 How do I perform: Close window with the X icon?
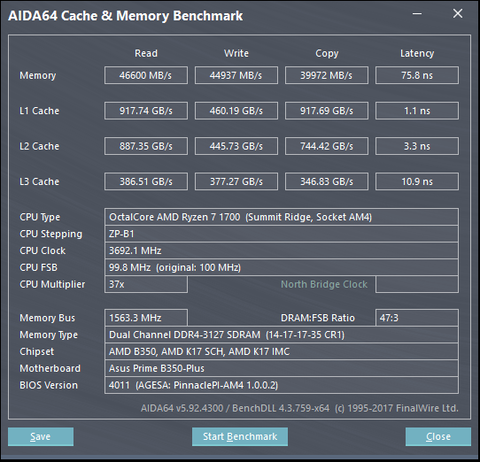(x=458, y=14)
